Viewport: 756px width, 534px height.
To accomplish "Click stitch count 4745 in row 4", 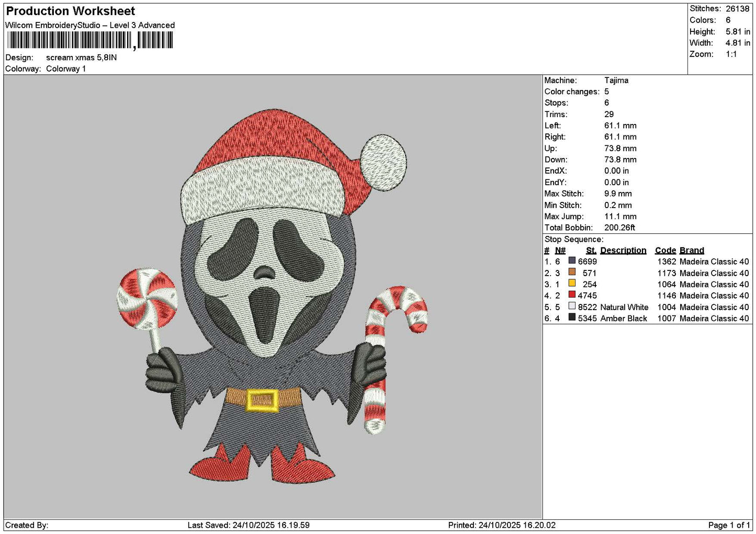I will click(x=588, y=296).
